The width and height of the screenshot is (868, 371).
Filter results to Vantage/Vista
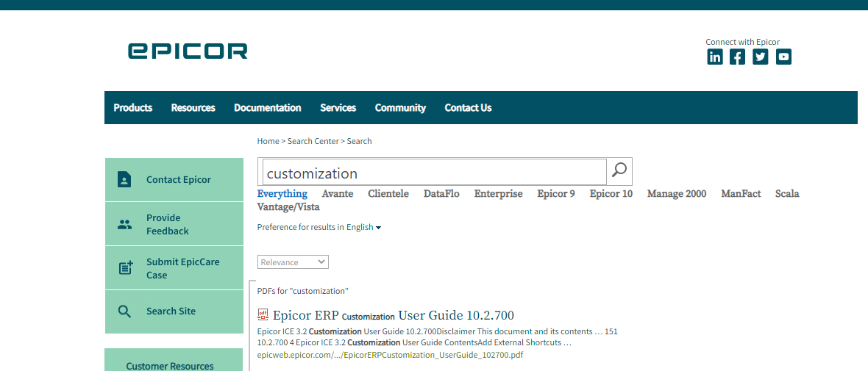288,207
